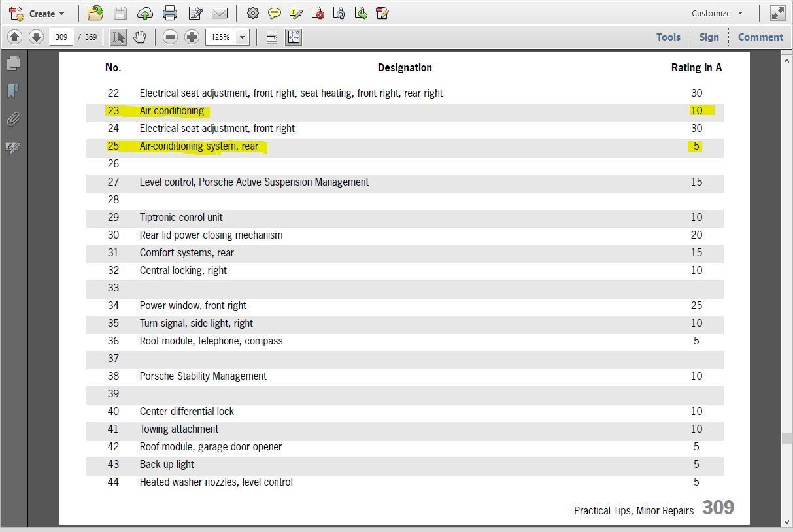Open the zoom level dropdown arrow
This screenshot has height=532, width=793.
coord(242,37)
